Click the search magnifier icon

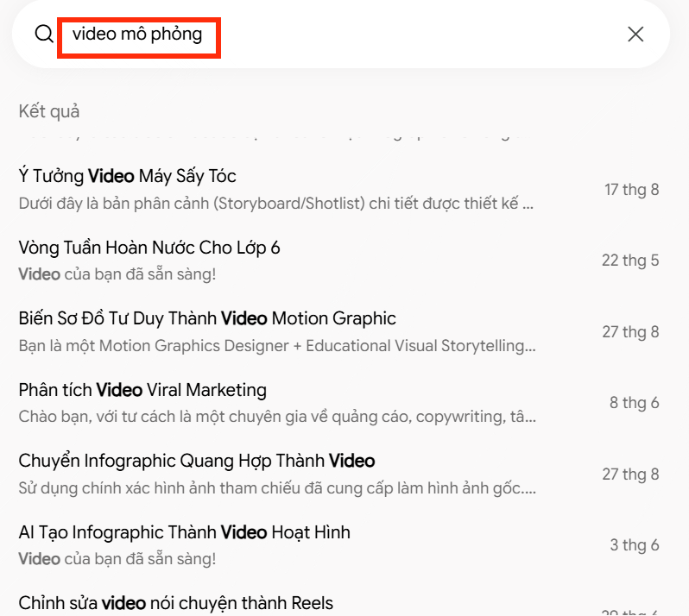pos(44,34)
